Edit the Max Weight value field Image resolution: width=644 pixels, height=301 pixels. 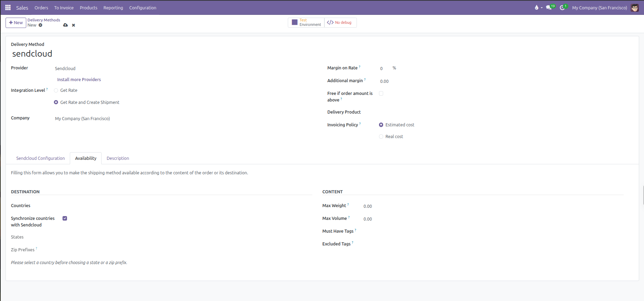pos(493,206)
